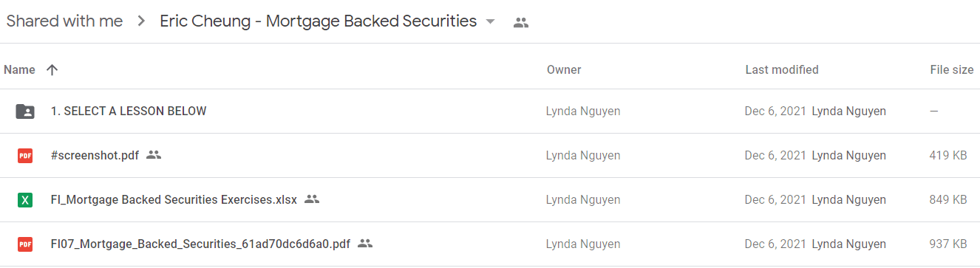This screenshot has width=980, height=268.
Task: Click the breadcrumb chevron after Shared with me
Action: tap(141, 22)
